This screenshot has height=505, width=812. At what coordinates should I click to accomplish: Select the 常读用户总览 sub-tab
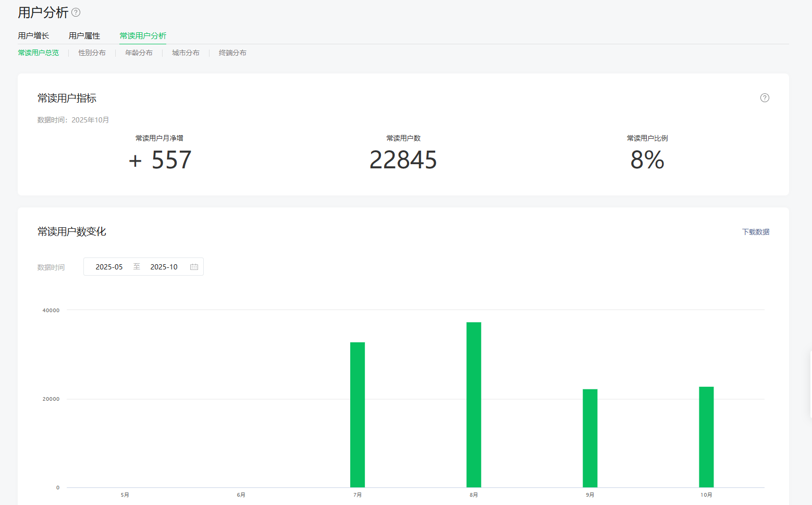point(39,53)
